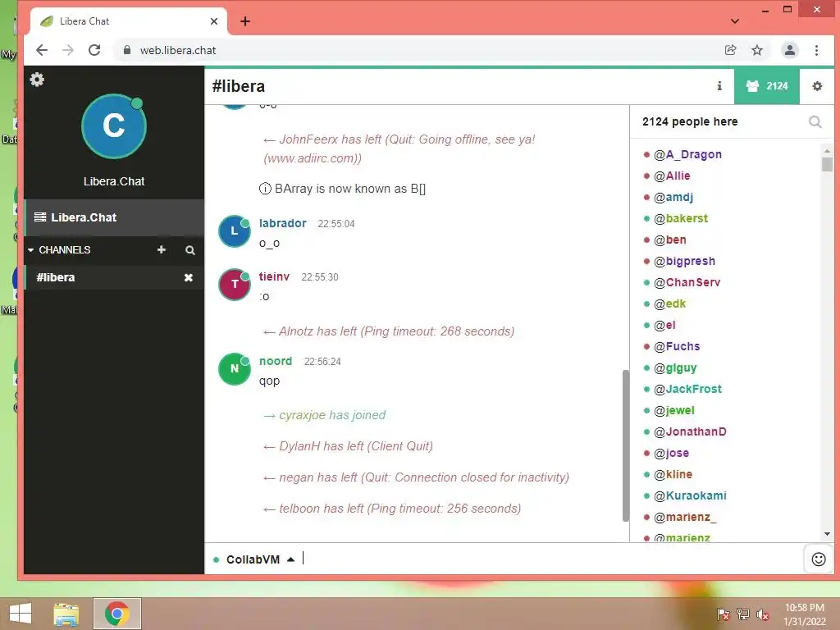The width and height of the screenshot is (840, 630).
Task: Show channel info with the i icon
Action: (x=719, y=85)
